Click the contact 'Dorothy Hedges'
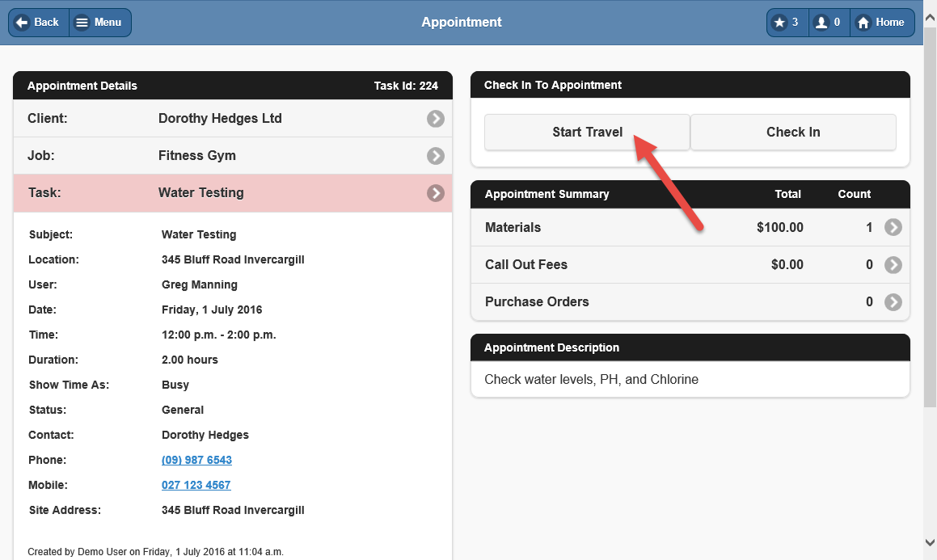Screen dimensions: 937x560 (205, 436)
